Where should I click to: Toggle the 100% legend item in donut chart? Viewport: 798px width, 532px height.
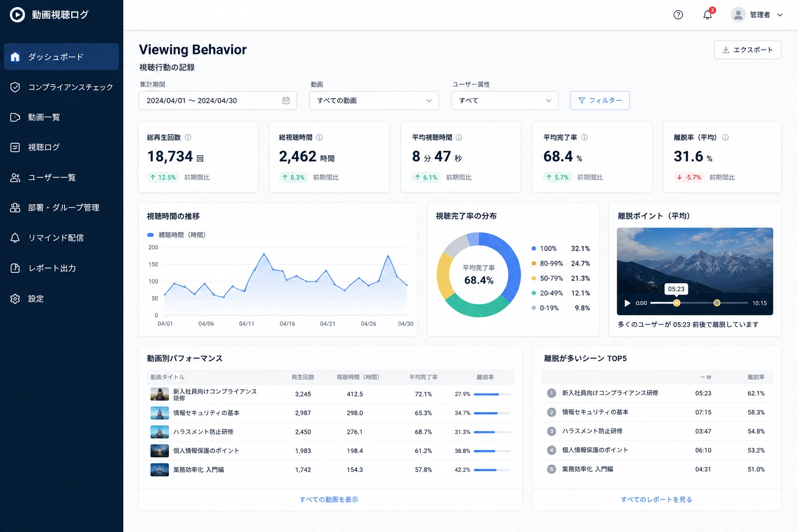pyautogui.click(x=561, y=248)
